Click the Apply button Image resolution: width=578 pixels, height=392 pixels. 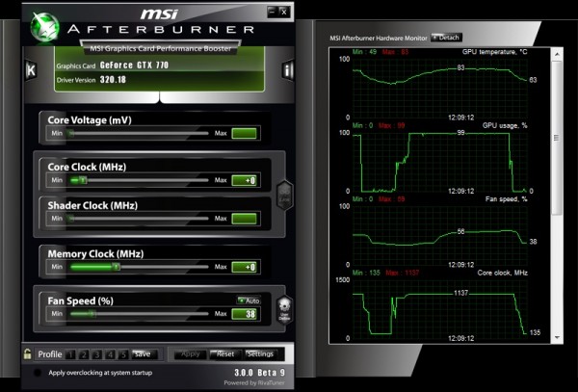(190, 354)
